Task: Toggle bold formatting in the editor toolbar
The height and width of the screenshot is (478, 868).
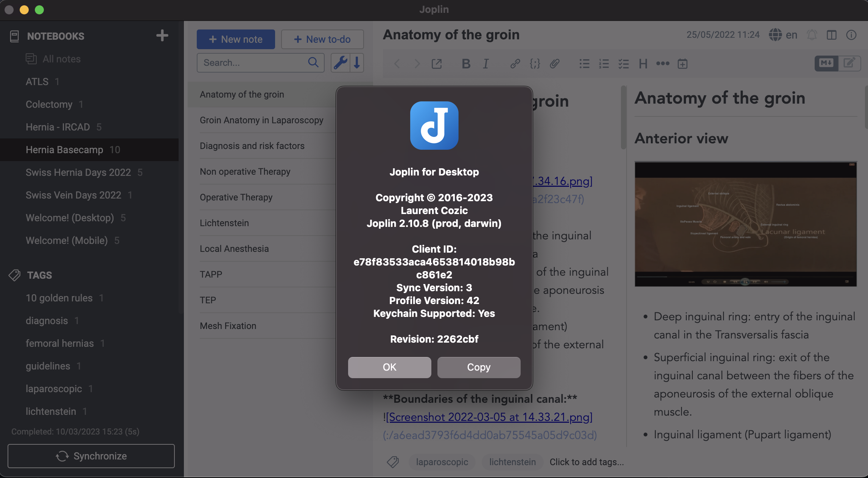Action: pos(466,64)
